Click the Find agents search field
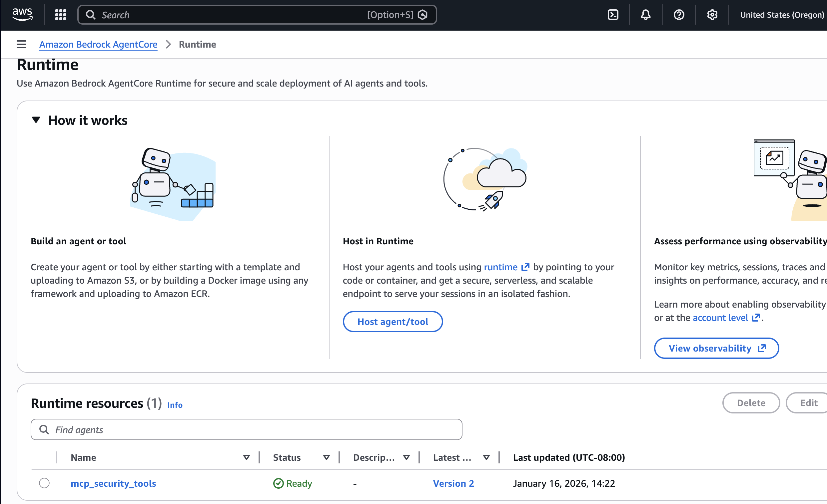 [246, 429]
